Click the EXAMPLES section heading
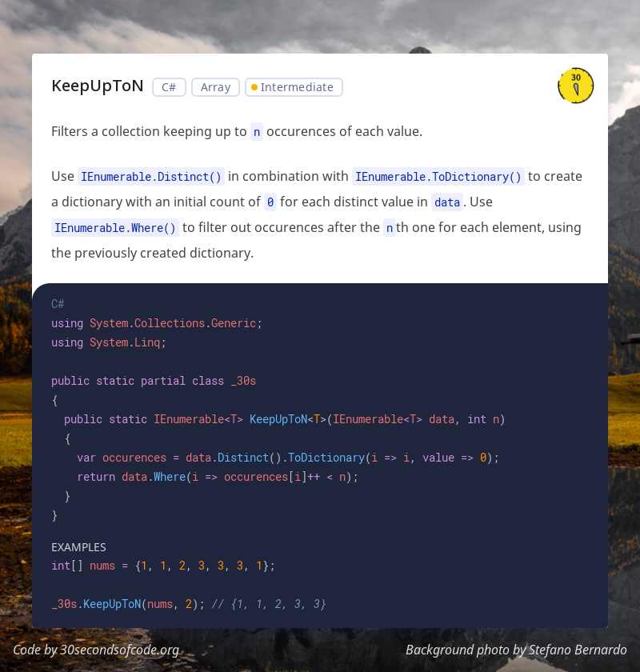Viewport: 640px width, 672px height. (x=78, y=547)
